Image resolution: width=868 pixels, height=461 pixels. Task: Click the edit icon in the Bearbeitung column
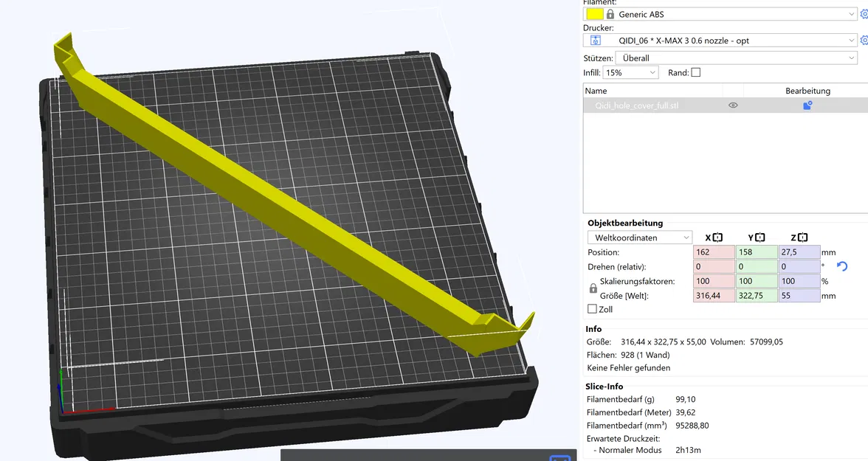click(807, 105)
